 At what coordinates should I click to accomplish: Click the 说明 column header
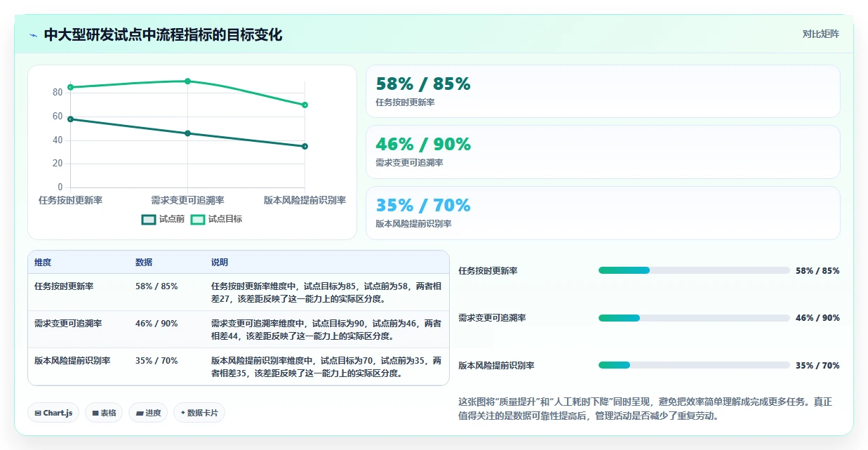click(x=220, y=263)
